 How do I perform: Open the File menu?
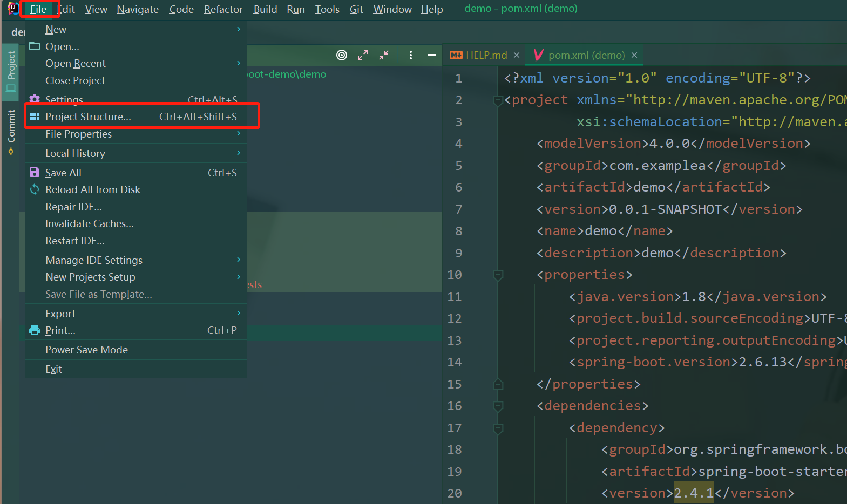click(38, 9)
